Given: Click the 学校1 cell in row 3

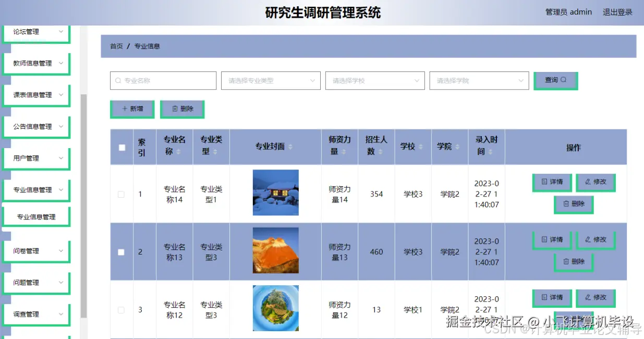Looking at the screenshot, I should (x=413, y=310).
